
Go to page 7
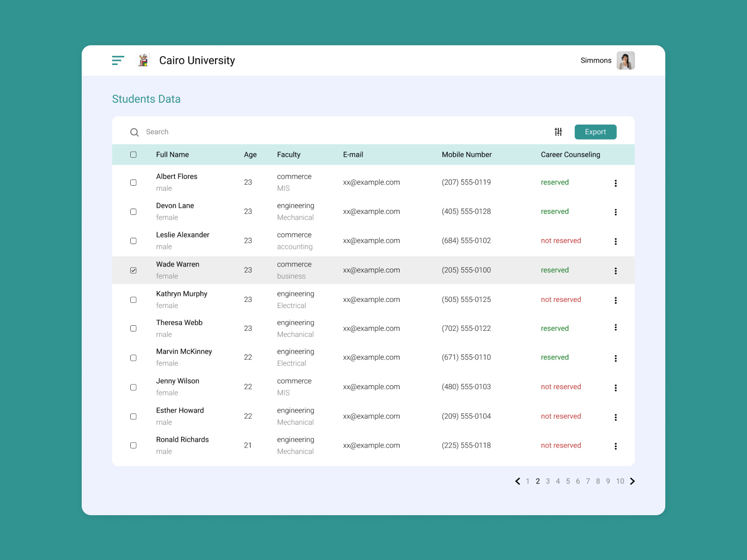click(x=588, y=481)
